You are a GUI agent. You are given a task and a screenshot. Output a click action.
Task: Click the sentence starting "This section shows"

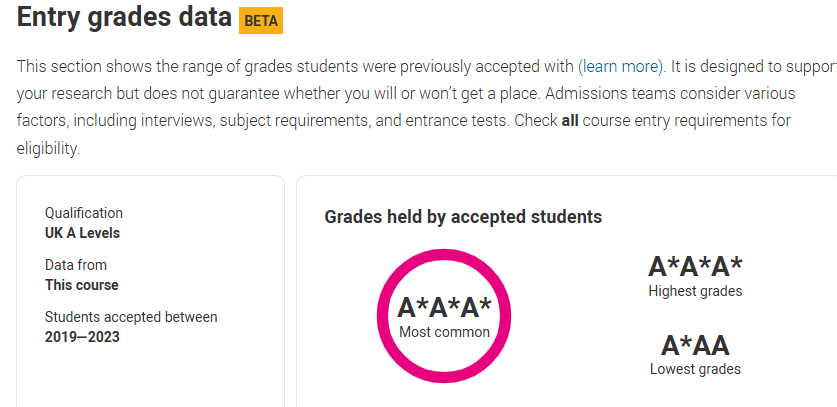point(339,66)
